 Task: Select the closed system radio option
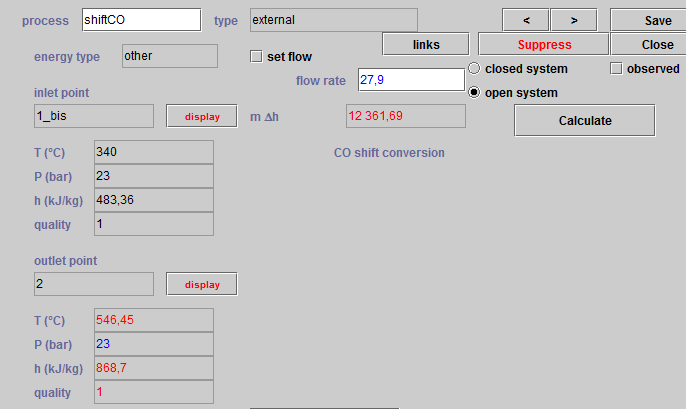coord(474,69)
